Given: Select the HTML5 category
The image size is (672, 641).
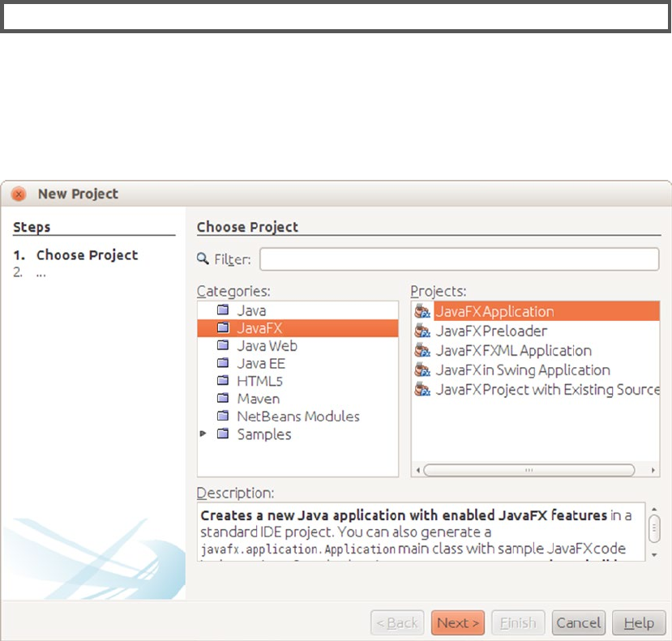Looking at the screenshot, I should [x=297, y=381].
